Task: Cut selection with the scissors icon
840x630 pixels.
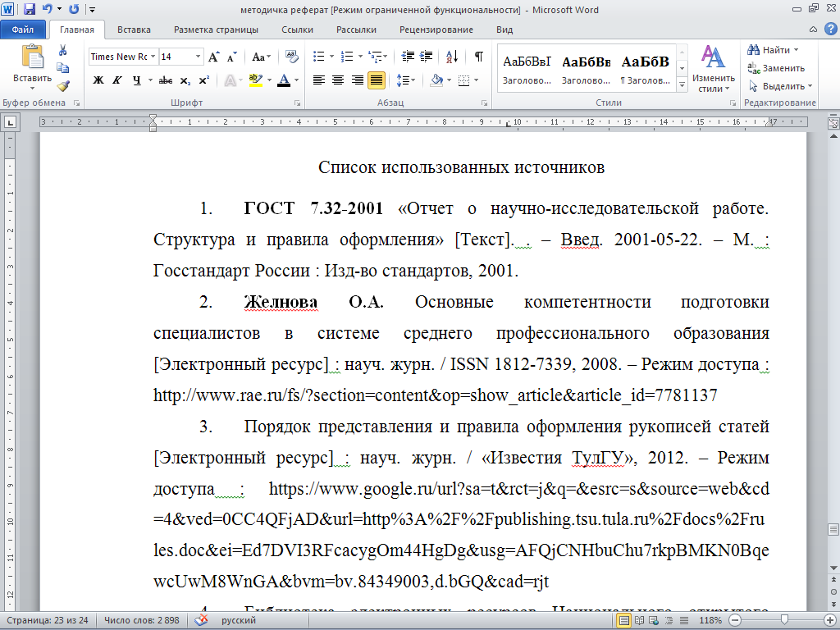Action: click(63, 50)
